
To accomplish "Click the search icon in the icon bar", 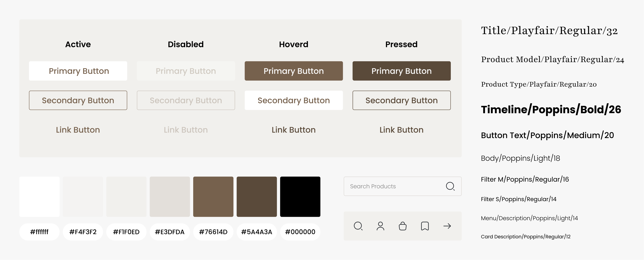I will [x=358, y=226].
